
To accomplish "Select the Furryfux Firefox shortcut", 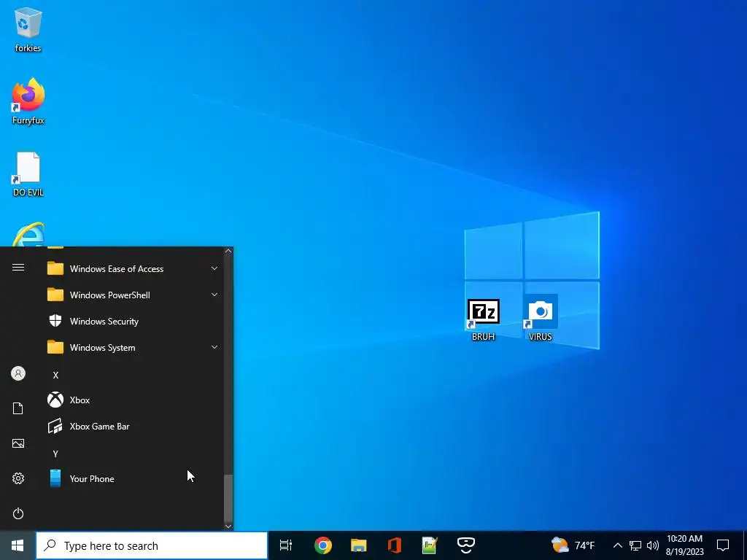I will (x=28, y=101).
